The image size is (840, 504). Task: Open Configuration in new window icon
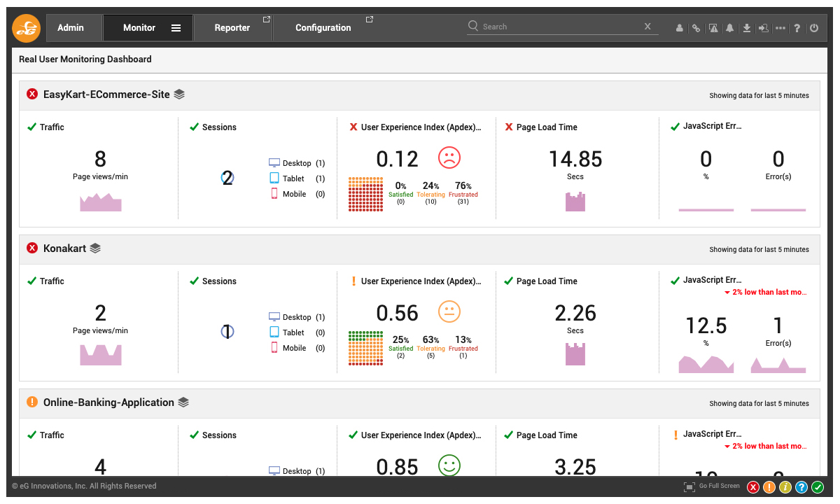tap(370, 20)
